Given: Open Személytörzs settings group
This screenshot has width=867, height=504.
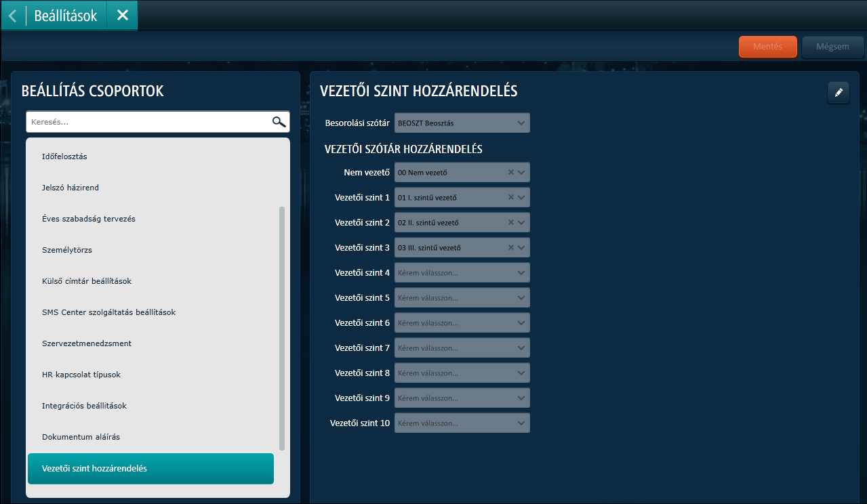Looking at the screenshot, I should click(x=150, y=250).
